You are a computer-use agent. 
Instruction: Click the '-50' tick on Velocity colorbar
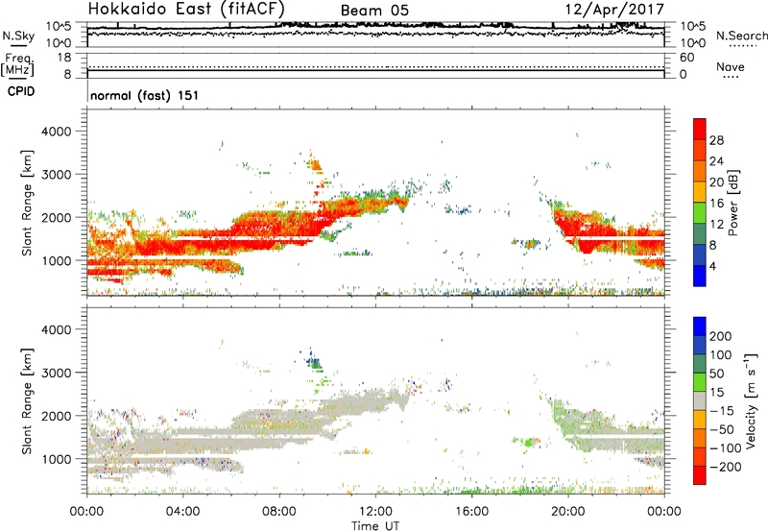pos(722,429)
